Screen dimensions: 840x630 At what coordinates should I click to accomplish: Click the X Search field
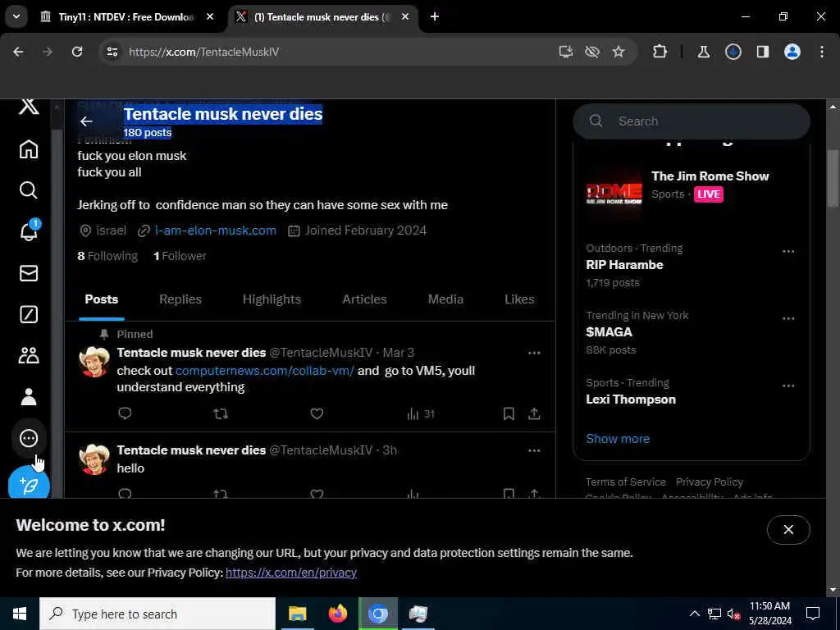[x=691, y=121]
